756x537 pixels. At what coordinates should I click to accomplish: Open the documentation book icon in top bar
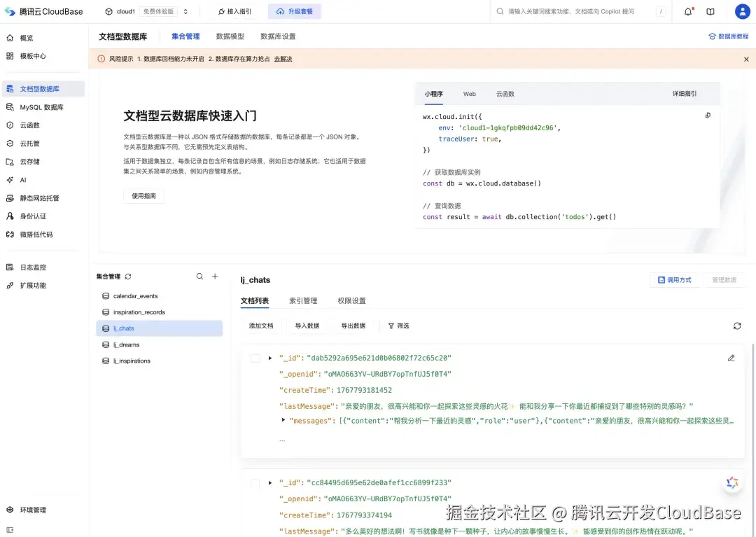pyautogui.click(x=710, y=11)
